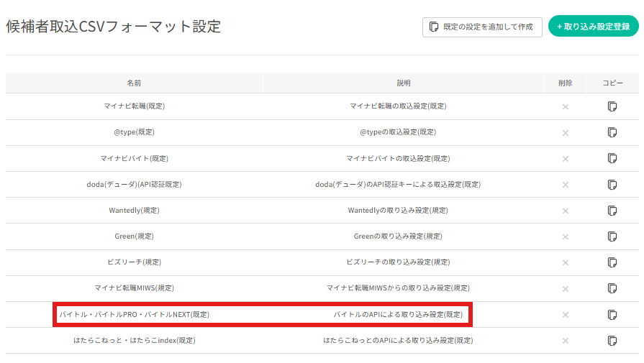Image resolution: width=644 pixels, height=363 pixels.
Task: Copy the Wantedly(規定) import setting
Action: pyautogui.click(x=612, y=211)
